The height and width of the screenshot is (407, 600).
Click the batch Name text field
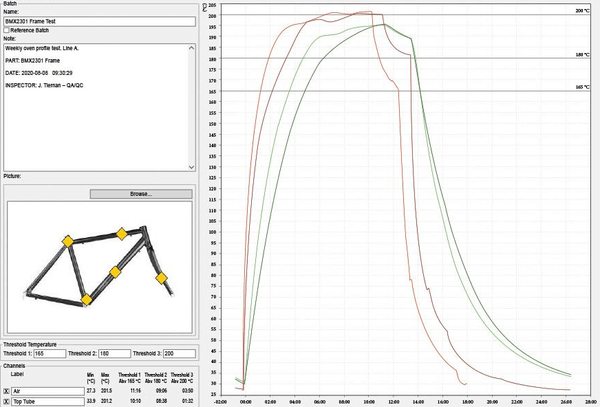click(98, 22)
